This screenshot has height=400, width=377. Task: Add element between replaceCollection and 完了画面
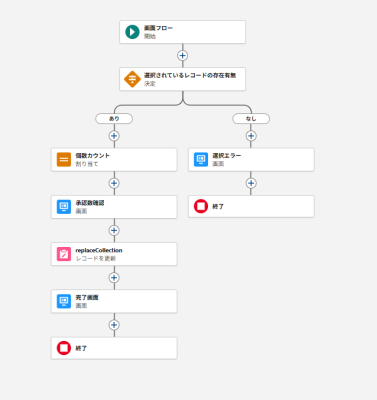(x=114, y=278)
